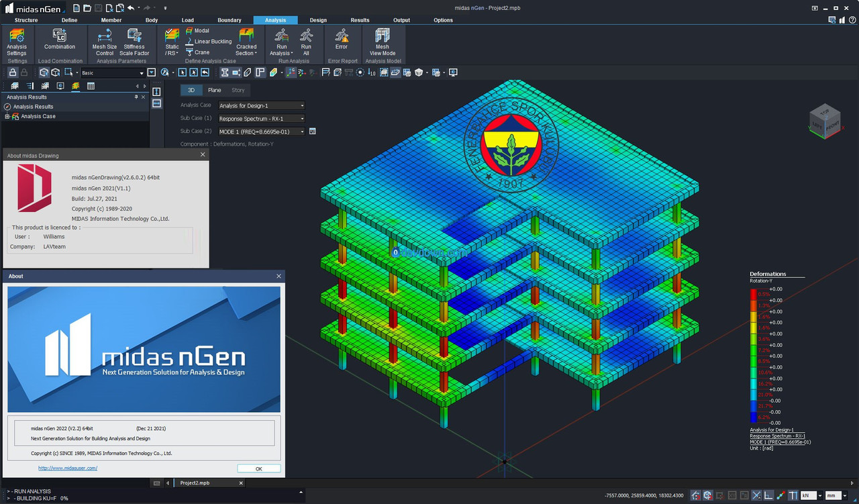Add a Crane analysis case
The height and width of the screenshot is (504, 859).
pos(197,52)
